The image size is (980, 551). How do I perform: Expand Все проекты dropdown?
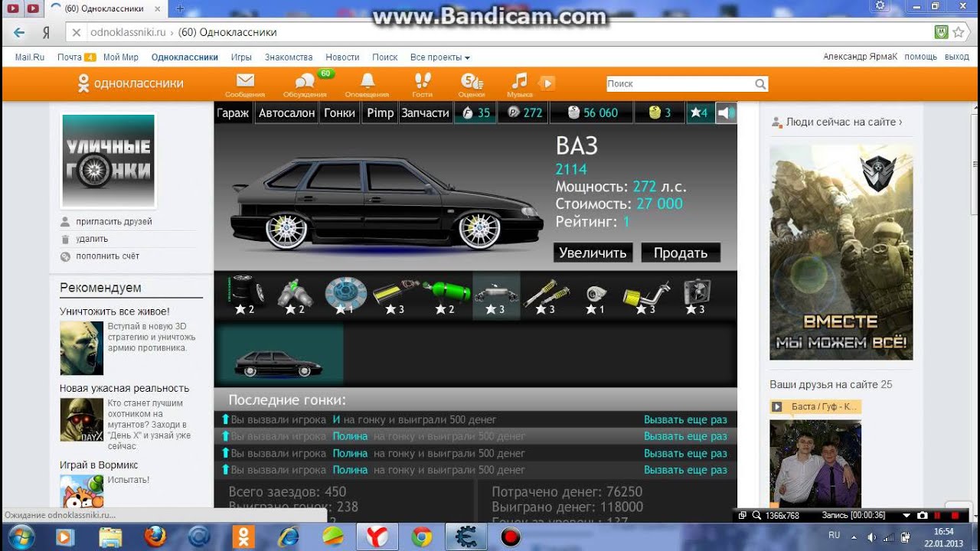tap(439, 57)
